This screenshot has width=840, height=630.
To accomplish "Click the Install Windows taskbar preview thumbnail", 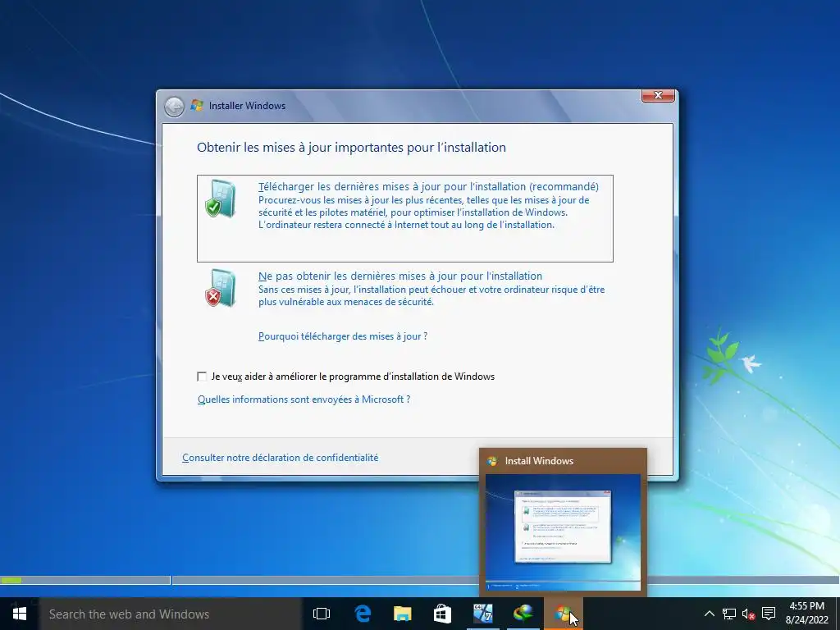I will click(x=563, y=532).
